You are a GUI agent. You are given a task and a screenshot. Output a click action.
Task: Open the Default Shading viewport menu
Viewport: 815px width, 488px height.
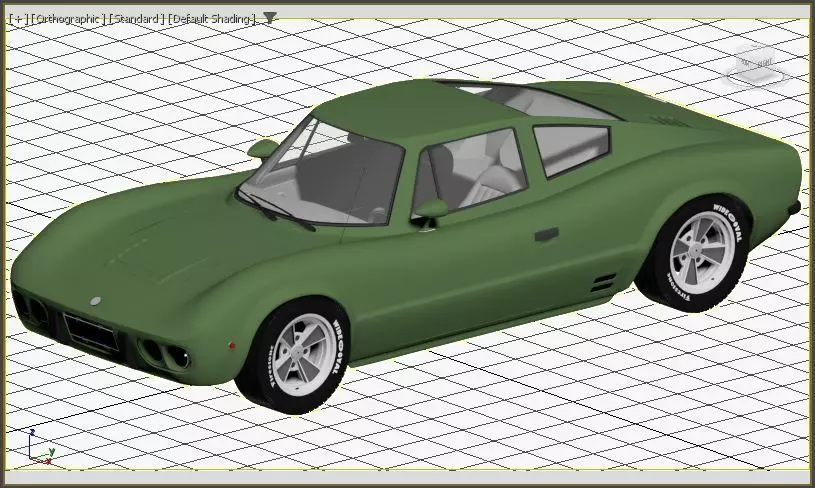(213, 19)
